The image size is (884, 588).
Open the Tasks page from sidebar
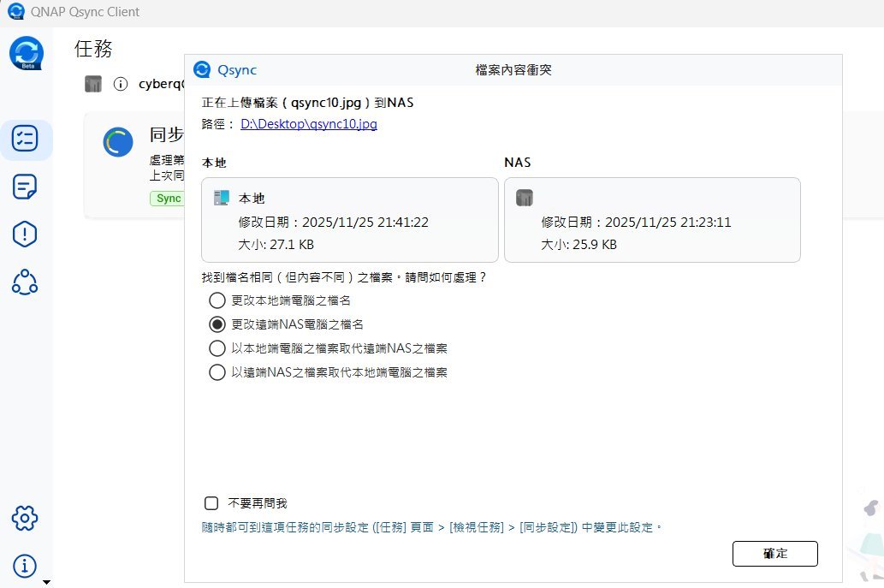(x=25, y=140)
